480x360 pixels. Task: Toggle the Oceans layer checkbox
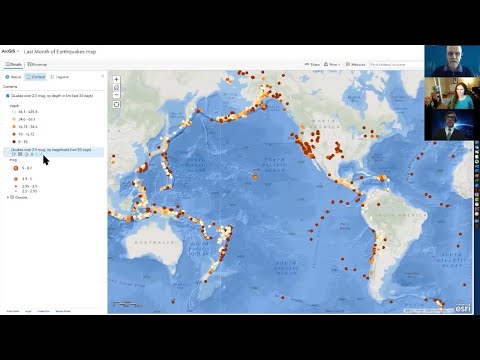[x=12, y=197]
